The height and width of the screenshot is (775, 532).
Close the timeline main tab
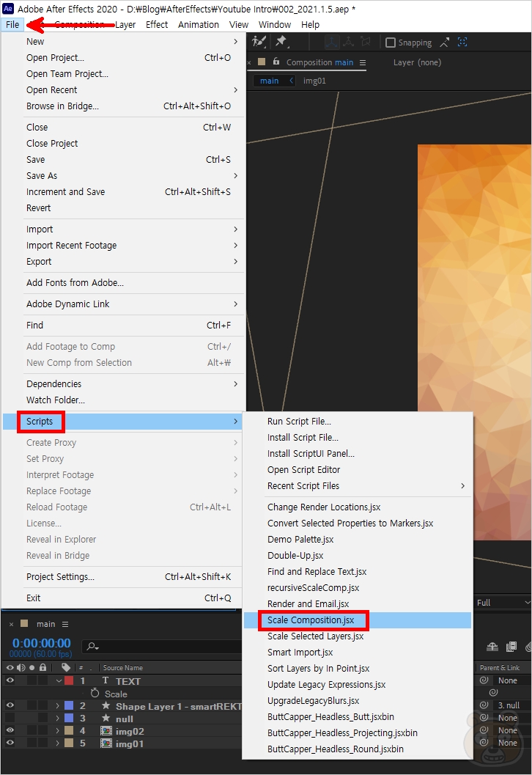pyautogui.click(x=12, y=624)
